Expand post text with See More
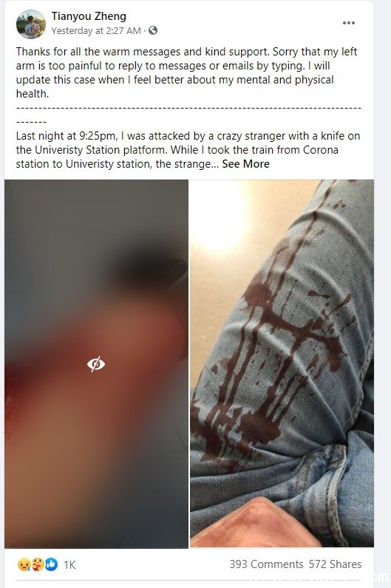Screen dimensions: 391x588 pos(246,164)
